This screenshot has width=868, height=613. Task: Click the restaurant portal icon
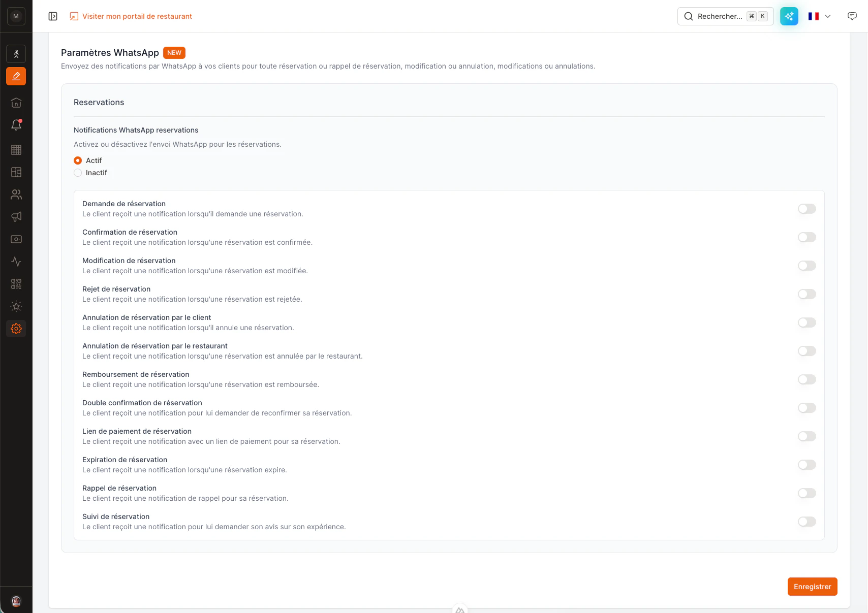[74, 16]
